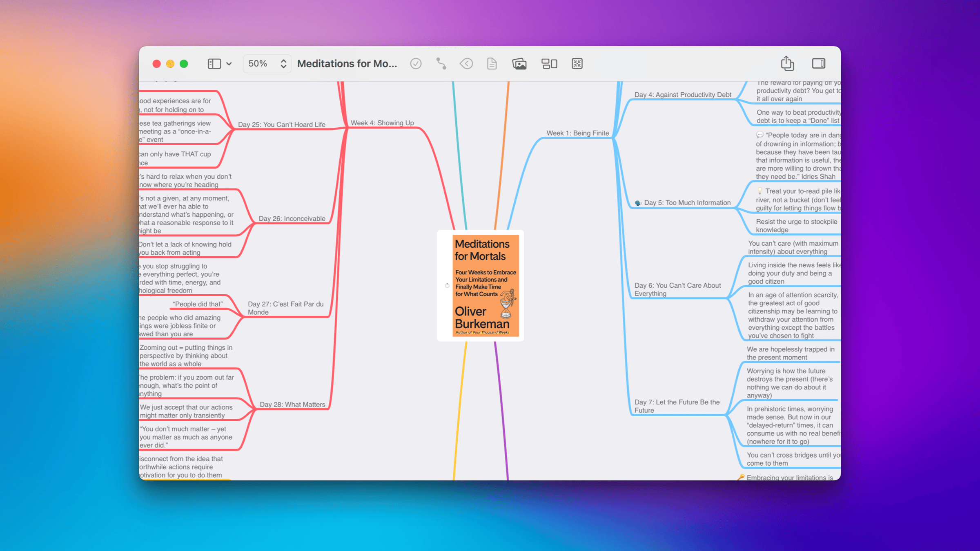Select "In an age of attention scarcity" node
This screenshot has height=551, width=980.
click(793, 315)
